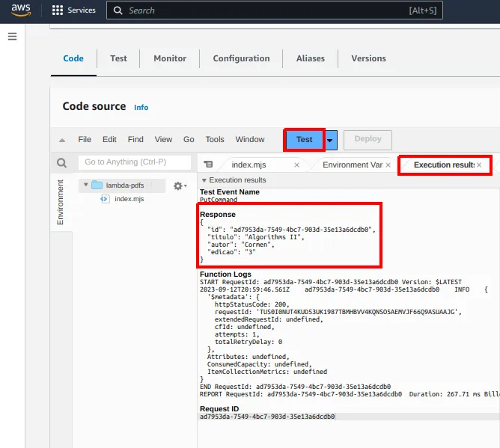Screen dimensions: 500x448
Task: Open the Go menu
Action: [x=189, y=140]
